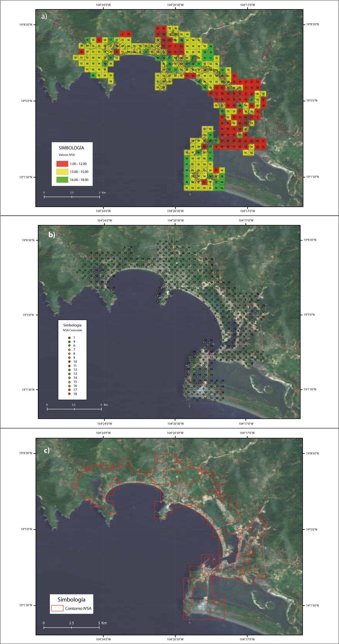Click the panel c) label

coord(46,450)
